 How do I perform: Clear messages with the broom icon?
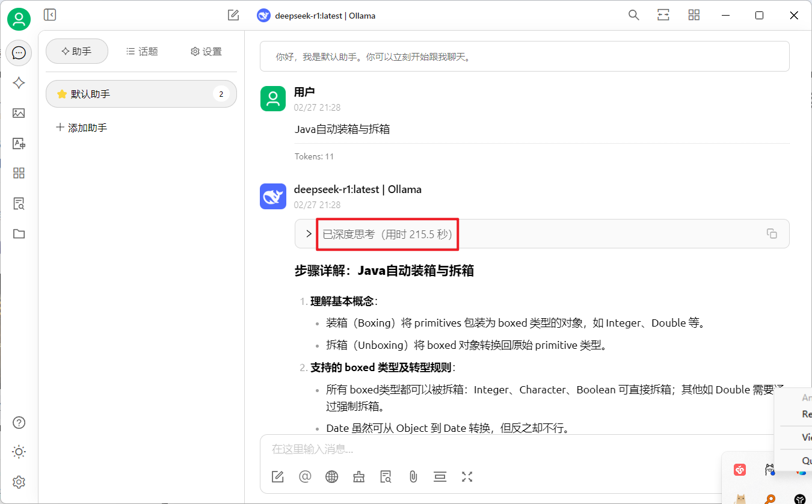[359, 477]
